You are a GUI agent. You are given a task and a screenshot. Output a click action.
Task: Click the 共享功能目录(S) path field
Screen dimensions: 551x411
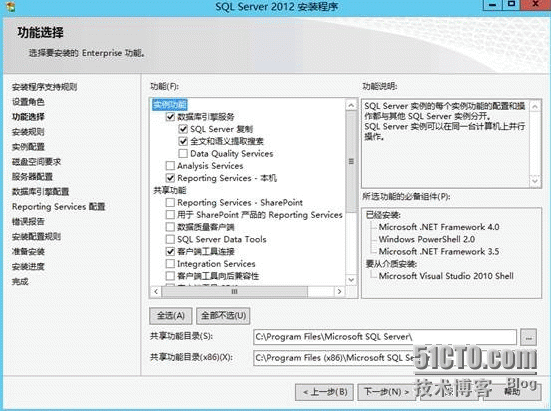click(x=385, y=337)
